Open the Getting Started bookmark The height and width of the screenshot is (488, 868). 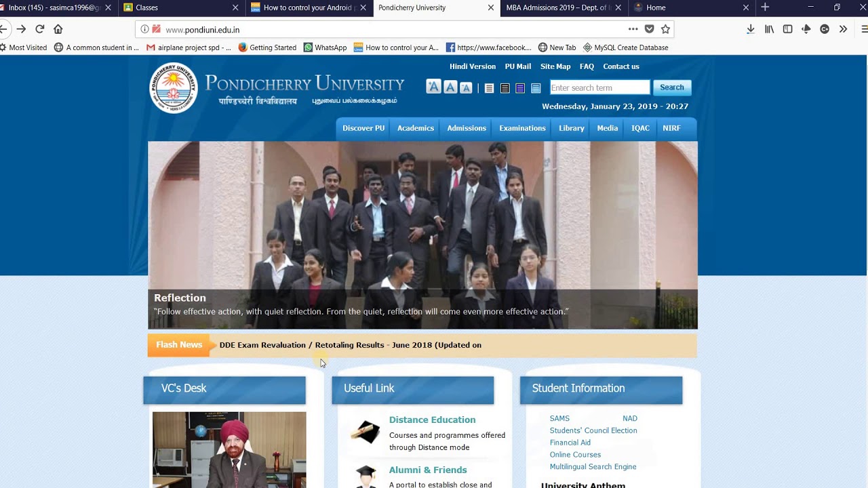(x=267, y=47)
